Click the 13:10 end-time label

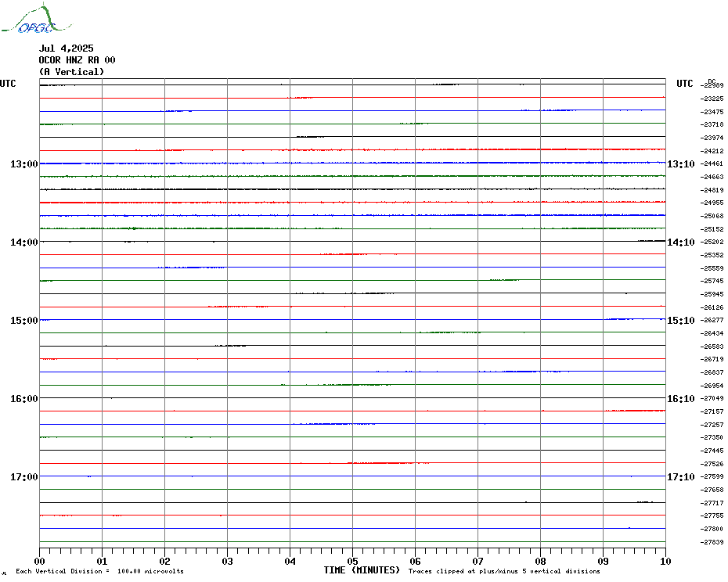pos(681,163)
